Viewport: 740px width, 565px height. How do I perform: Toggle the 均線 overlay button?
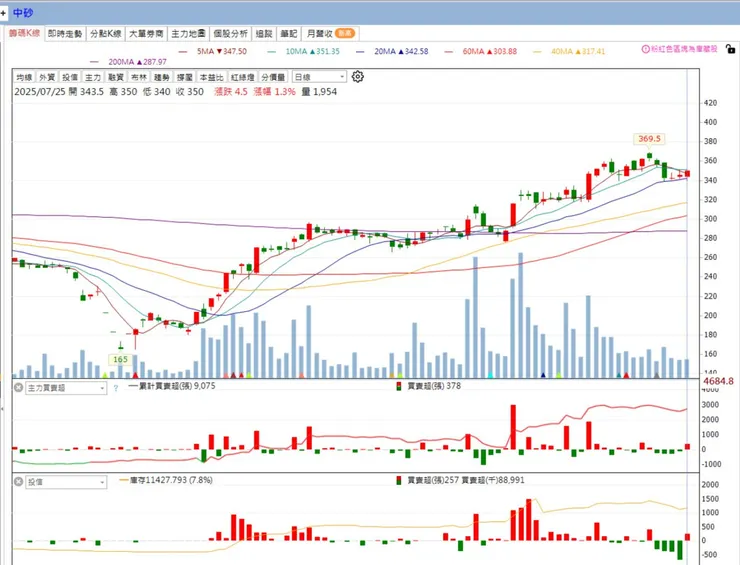24,77
